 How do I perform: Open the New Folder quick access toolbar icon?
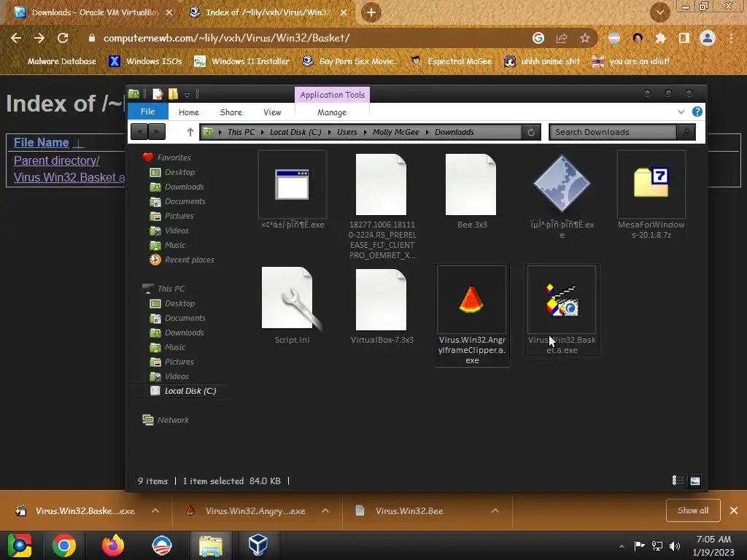click(173, 94)
